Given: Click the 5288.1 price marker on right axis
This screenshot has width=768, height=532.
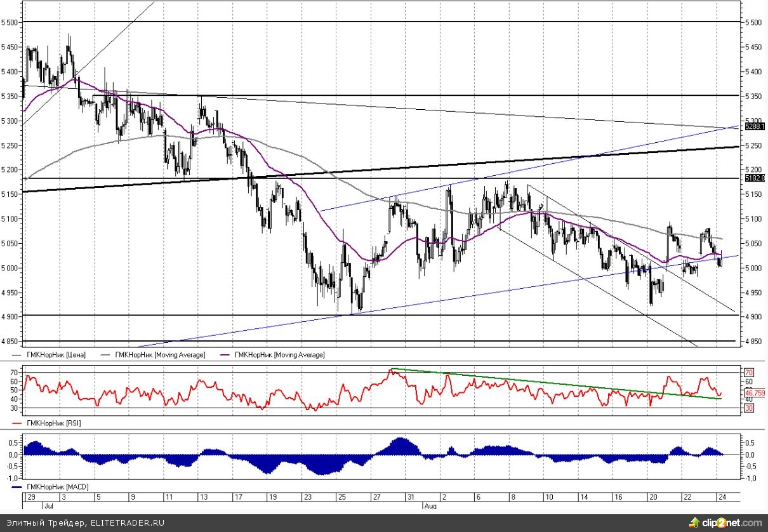Looking at the screenshot, I should tap(753, 127).
